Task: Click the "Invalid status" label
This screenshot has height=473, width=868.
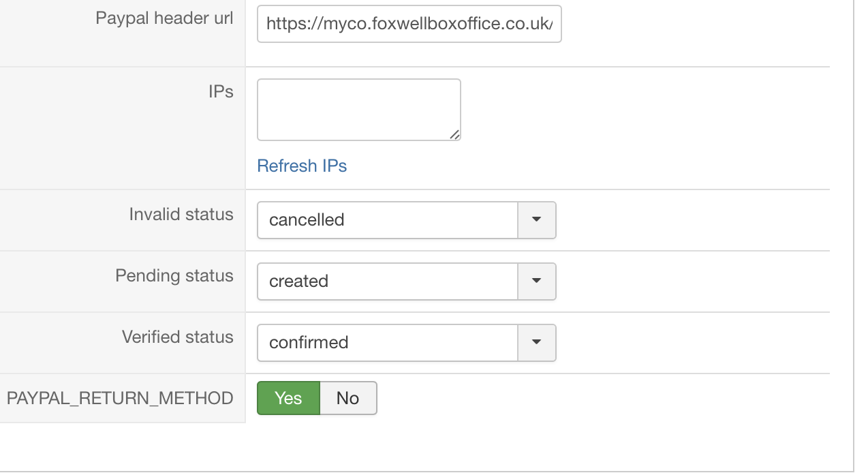Action: pyautogui.click(x=181, y=215)
